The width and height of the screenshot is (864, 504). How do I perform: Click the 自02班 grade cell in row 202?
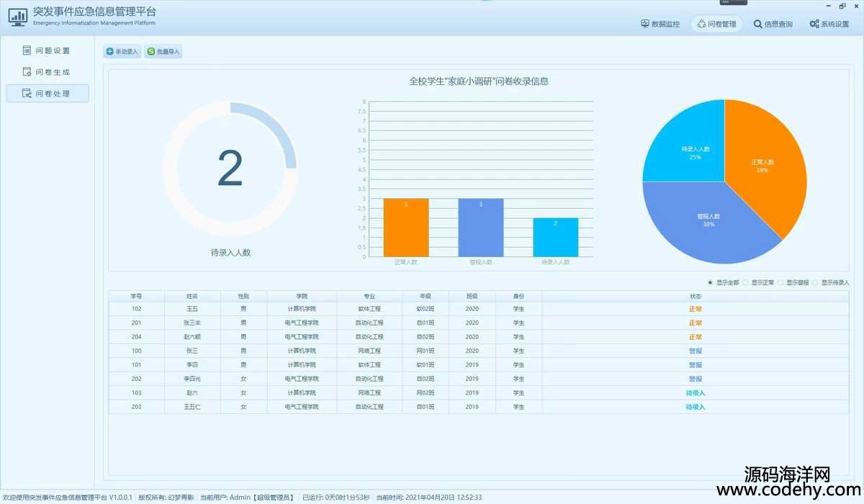pos(426,379)
